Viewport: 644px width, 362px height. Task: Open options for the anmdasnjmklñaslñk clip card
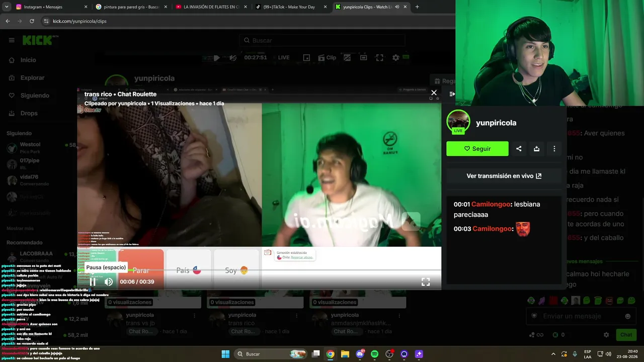tap(399, 316)
